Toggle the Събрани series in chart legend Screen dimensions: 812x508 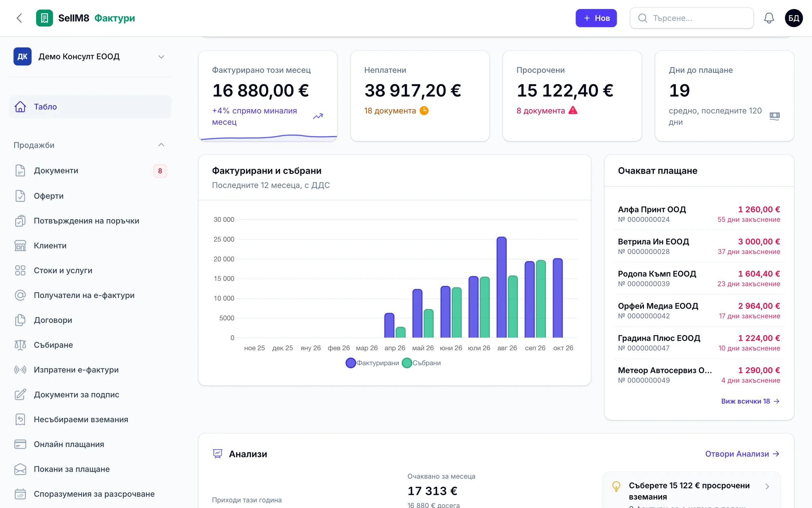[x=421, y=363]
